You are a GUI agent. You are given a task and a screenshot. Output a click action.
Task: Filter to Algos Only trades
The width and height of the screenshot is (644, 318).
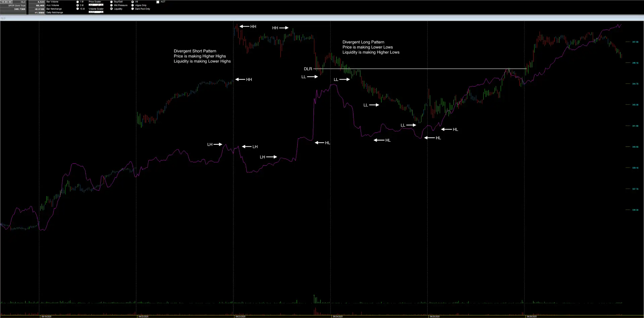point(133,5)
